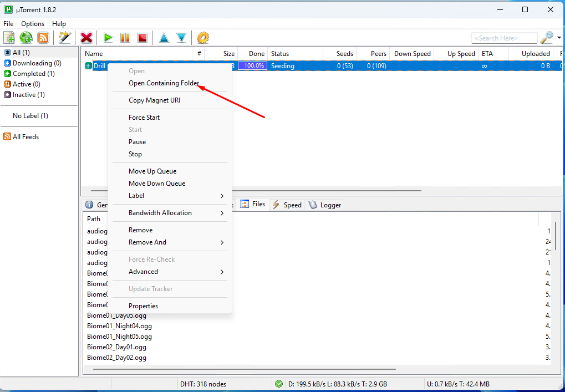Choose Copy Magnet URI from context menu
The image size is (565, 392).
pos(170,100)
